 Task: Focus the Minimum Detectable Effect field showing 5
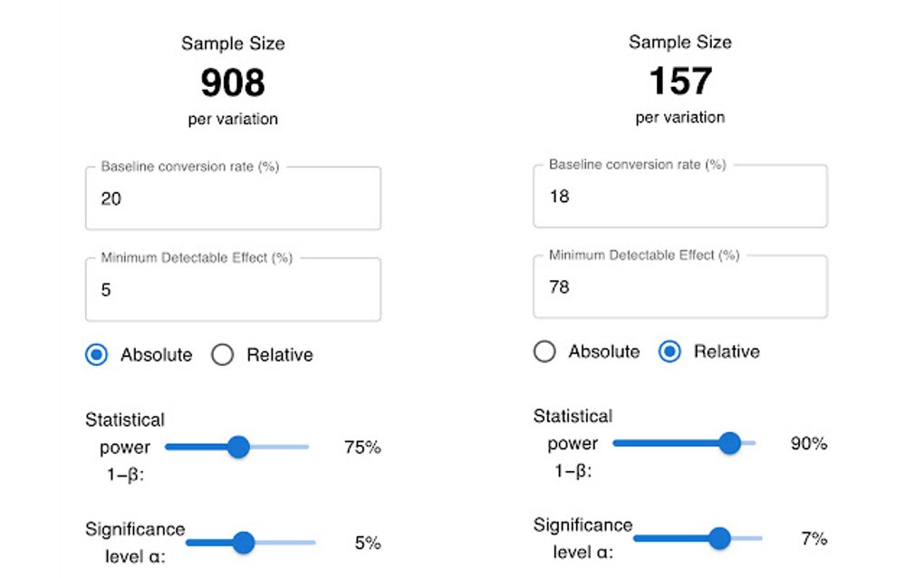[x=232, y=290]
